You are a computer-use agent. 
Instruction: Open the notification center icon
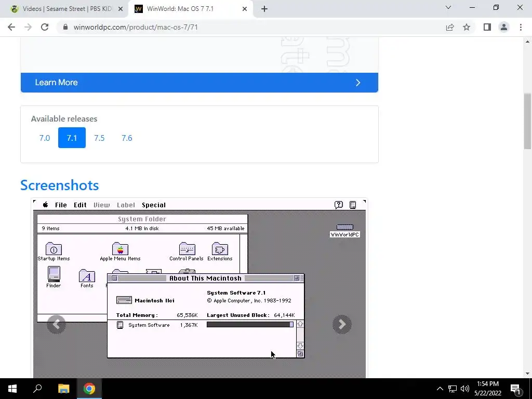tap(515, 389)
